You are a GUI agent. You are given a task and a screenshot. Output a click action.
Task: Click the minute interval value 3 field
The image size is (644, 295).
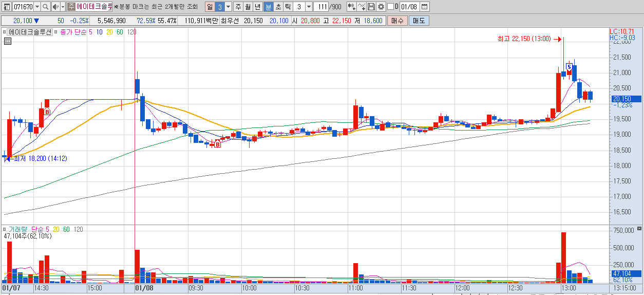[299, 7]
